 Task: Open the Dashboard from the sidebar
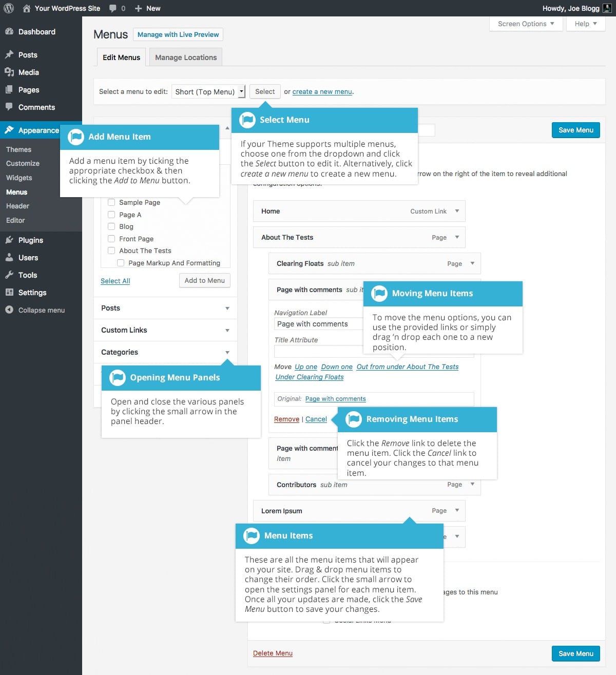10,31
